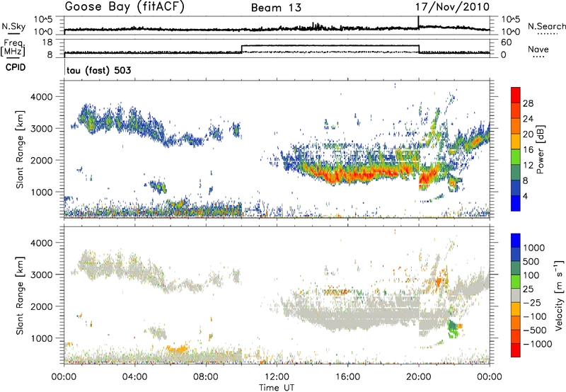Click the 12:00 time axis label
The height and width of the screenshot is (392, 566).
coord(277,377)
